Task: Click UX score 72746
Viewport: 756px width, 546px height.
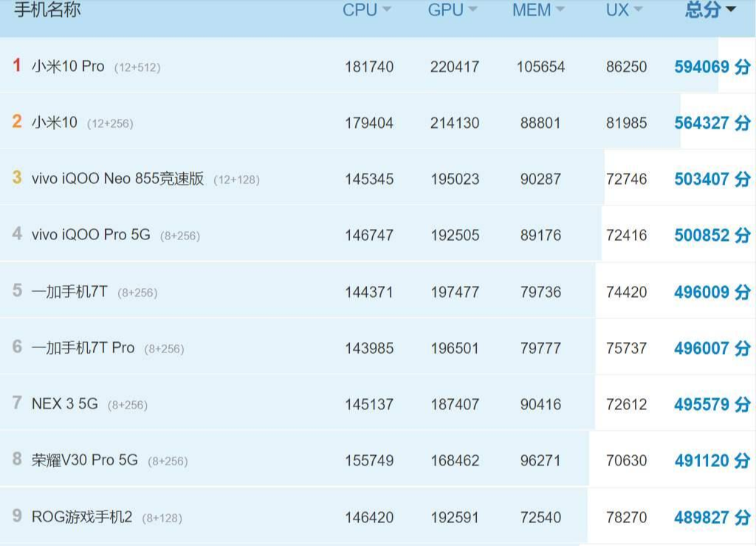Action: pos(626,179)
